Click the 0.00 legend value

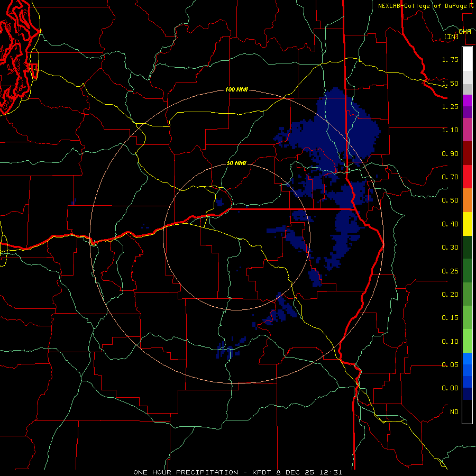[450, 388]
